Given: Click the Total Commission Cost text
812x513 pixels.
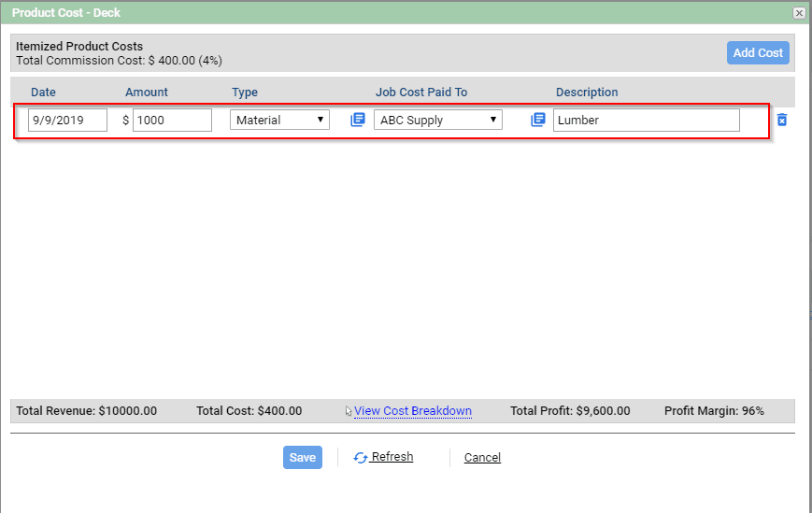Looking at the screenshot, I should point(119,61).
